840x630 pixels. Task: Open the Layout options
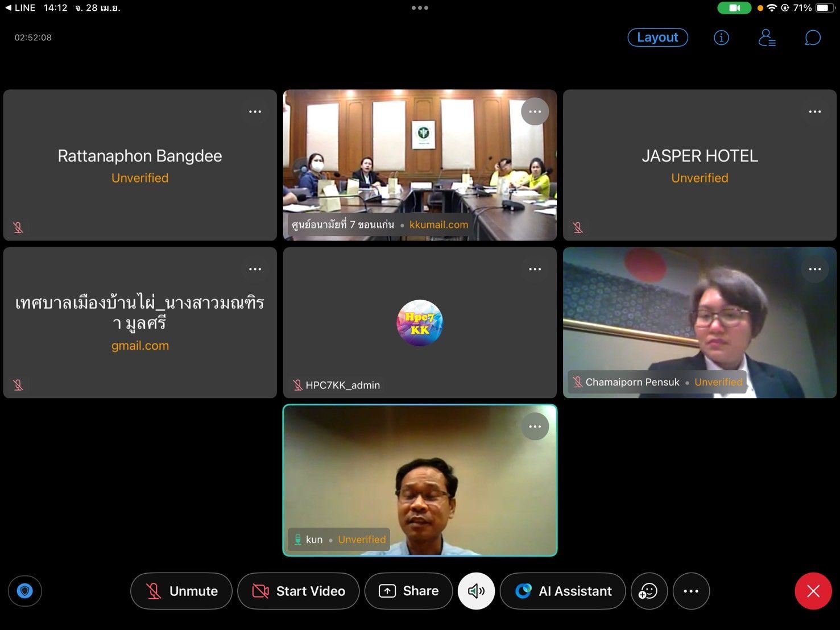(657, 38)
